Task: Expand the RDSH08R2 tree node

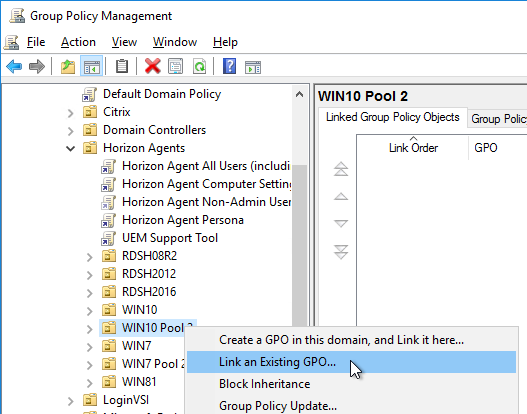Action: coord(89,257)
